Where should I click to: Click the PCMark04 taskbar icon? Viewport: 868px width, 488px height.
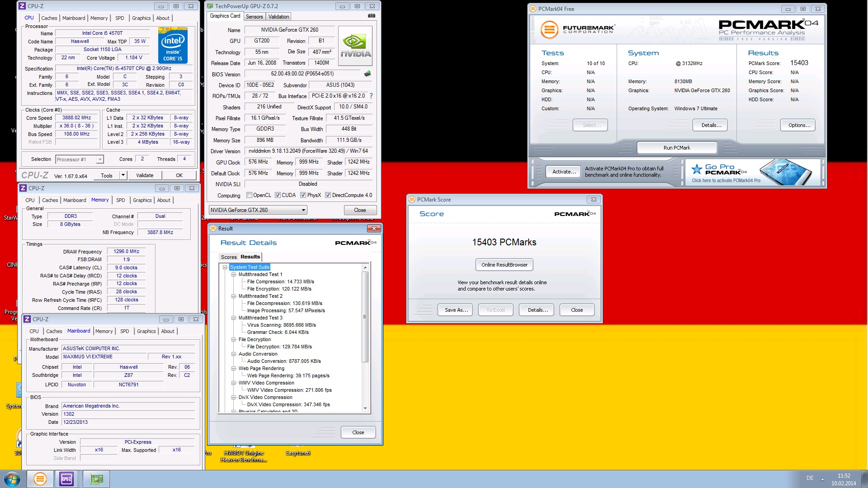pos(40,479)
